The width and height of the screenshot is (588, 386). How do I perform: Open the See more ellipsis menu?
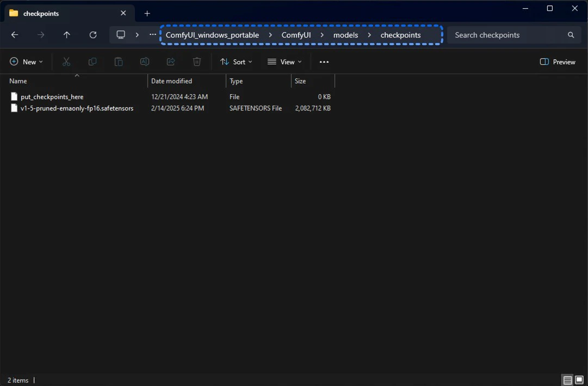[324, 62]
